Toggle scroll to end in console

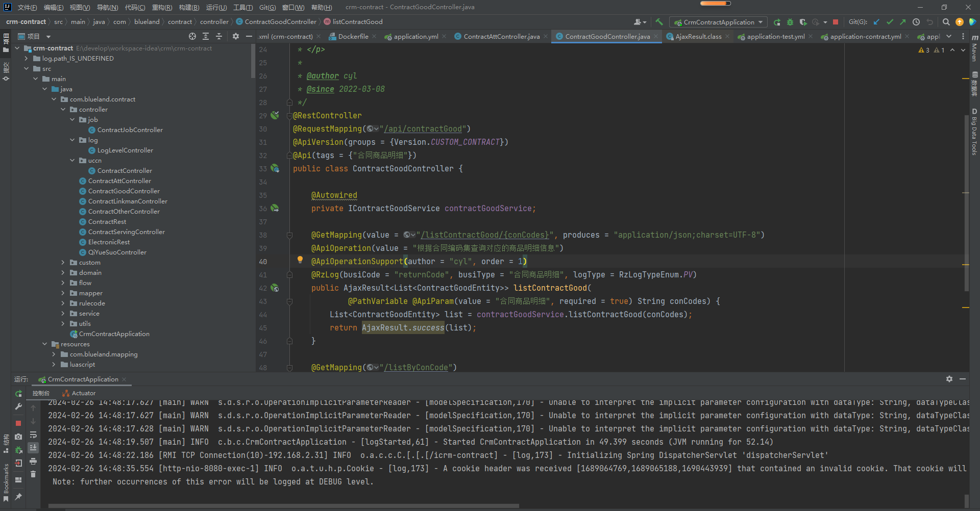click(33, 448)
